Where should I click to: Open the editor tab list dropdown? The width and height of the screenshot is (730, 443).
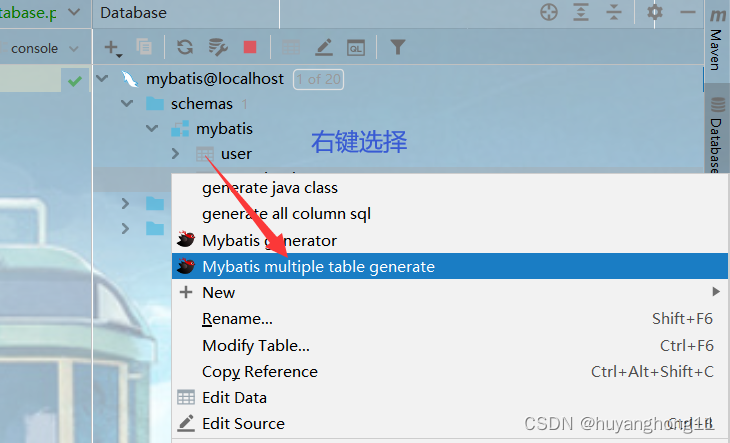coord(74,13)
